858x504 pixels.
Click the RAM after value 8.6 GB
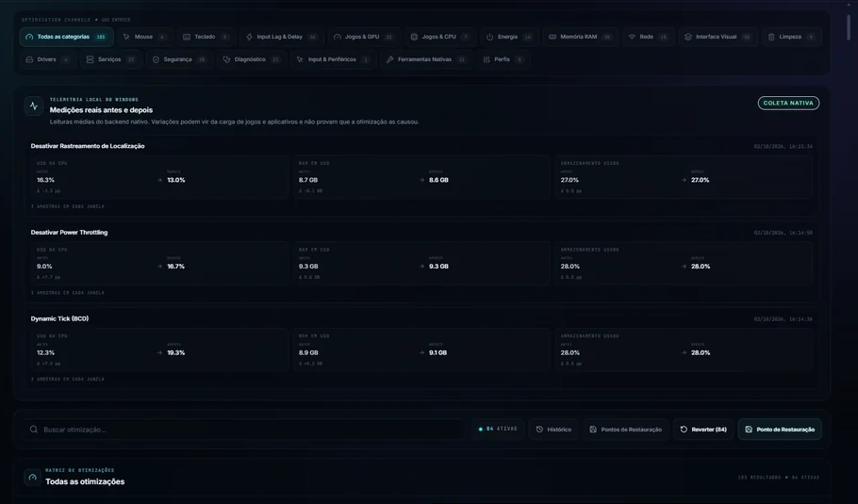pos(438,180)
